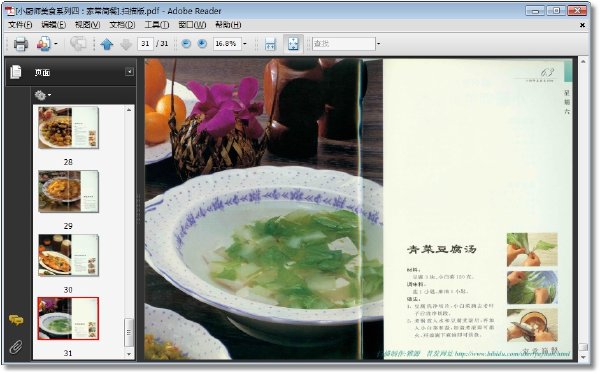
Task: Click the fit width scrolling mode icon
Action: point(271,44)
